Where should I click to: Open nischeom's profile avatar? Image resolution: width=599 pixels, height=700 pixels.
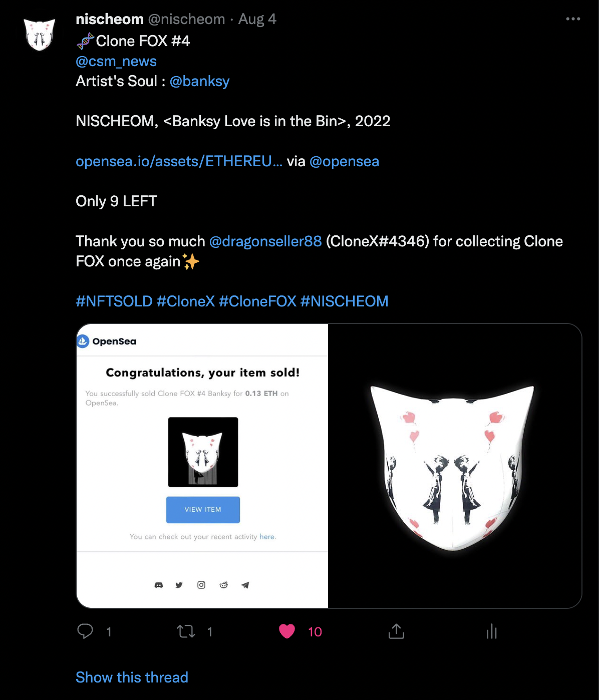(40, 35)
